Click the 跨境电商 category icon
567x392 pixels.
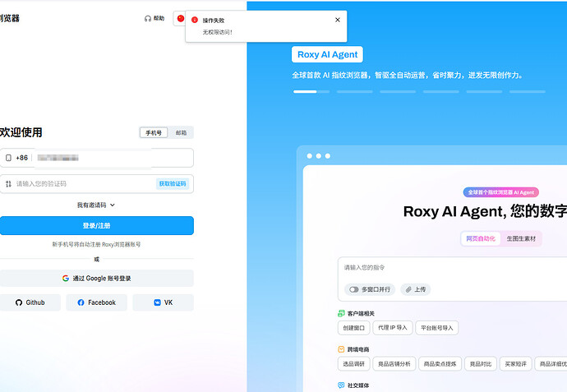point(341,349)
